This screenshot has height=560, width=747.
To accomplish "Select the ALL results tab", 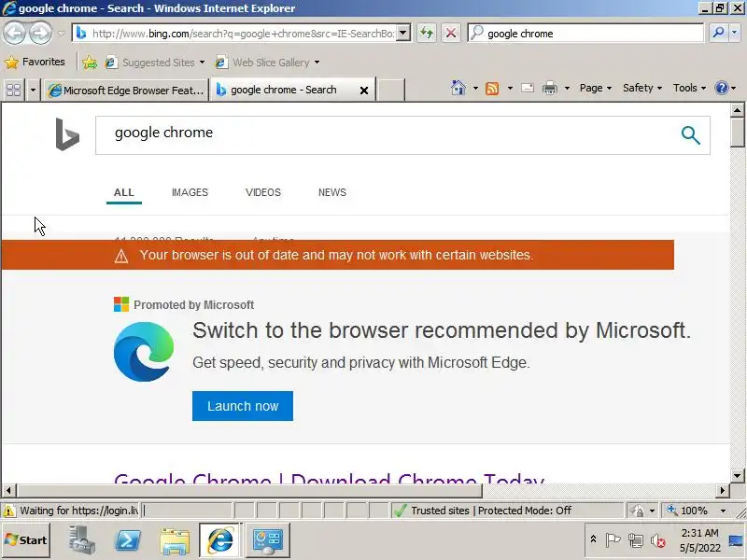I will coord(124,192).
